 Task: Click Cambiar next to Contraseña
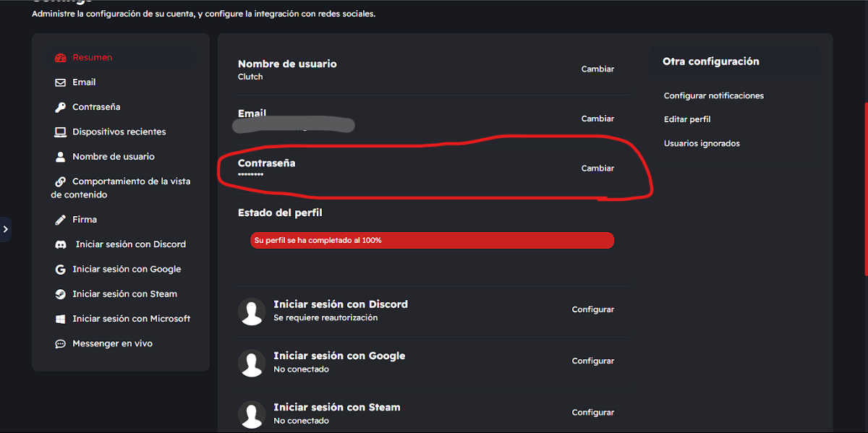597,168
